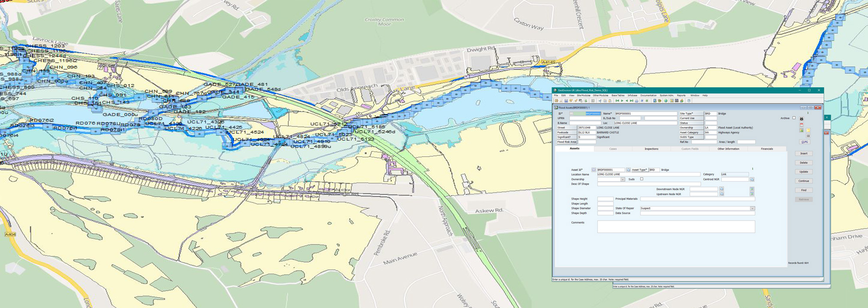Image resolution: width=868 pixels, height=308 pixels.
Task: Click lookup icon next to Centroid NGR
Action: [x=752, y=179]
